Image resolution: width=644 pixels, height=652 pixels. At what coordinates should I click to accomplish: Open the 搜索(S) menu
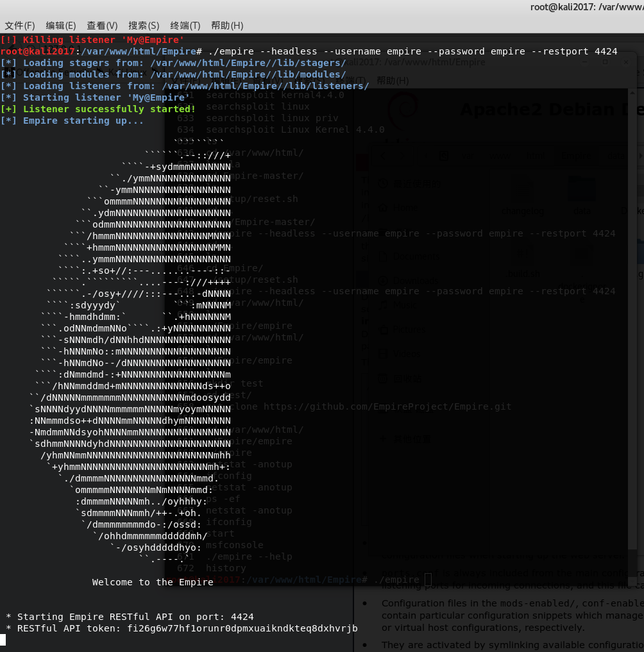pos(144,26)
